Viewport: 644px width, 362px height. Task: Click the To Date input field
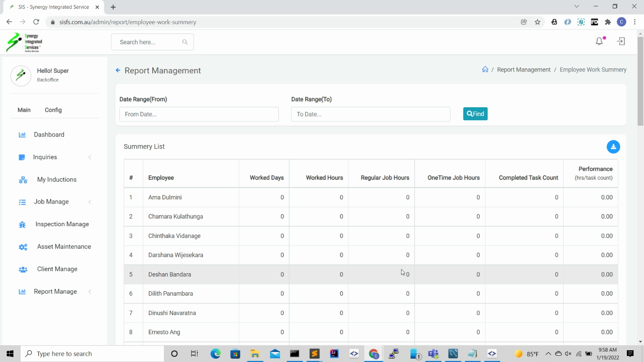(370, 114)
